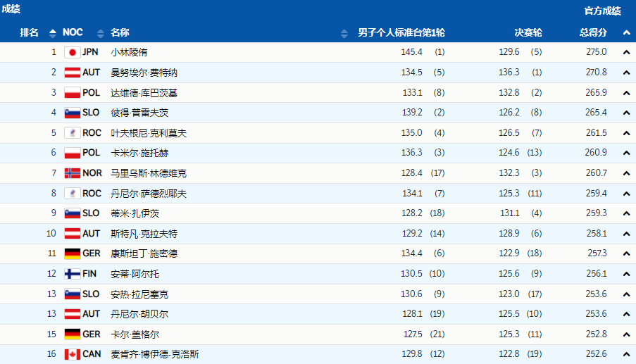This screenshot has height=364, width=636.
Task: Collapse details for 达维德·库巴茨基 row
Action: (x=626, y=93)
